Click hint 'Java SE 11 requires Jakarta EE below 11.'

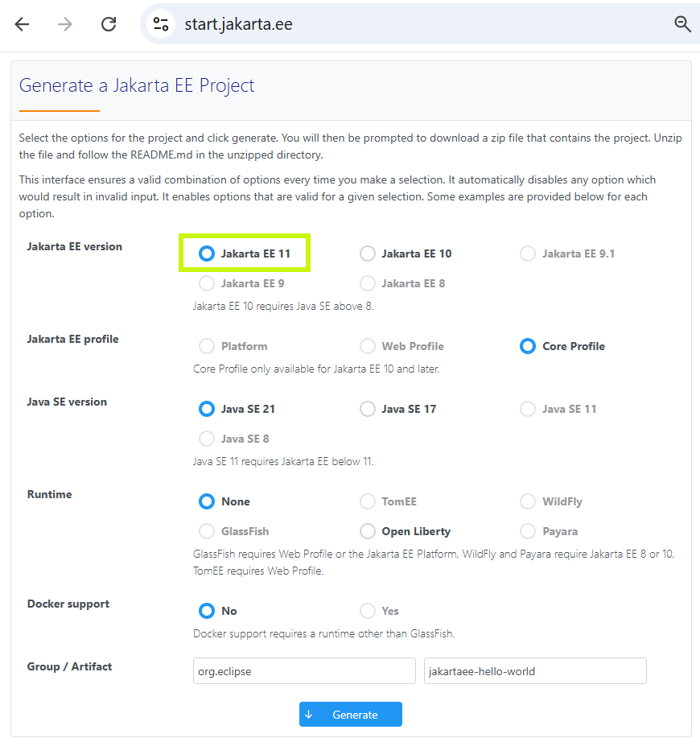point(283,461)
